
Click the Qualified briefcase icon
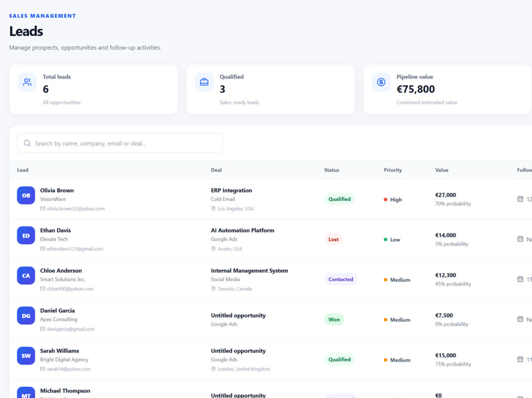204,82
